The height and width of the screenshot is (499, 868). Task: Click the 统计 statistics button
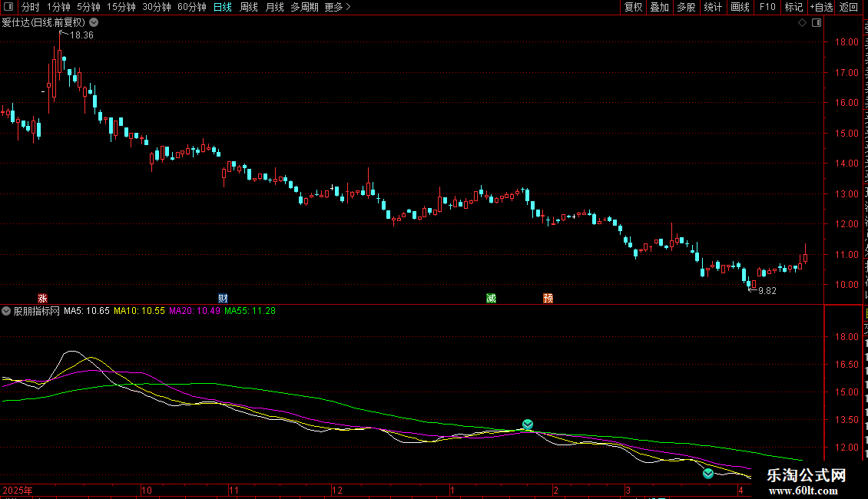click(x=712, y=7)
